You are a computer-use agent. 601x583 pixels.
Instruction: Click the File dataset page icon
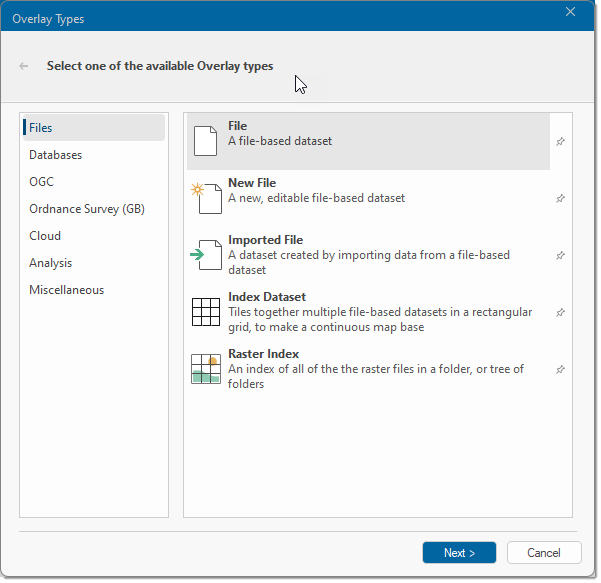pos(205,141)
